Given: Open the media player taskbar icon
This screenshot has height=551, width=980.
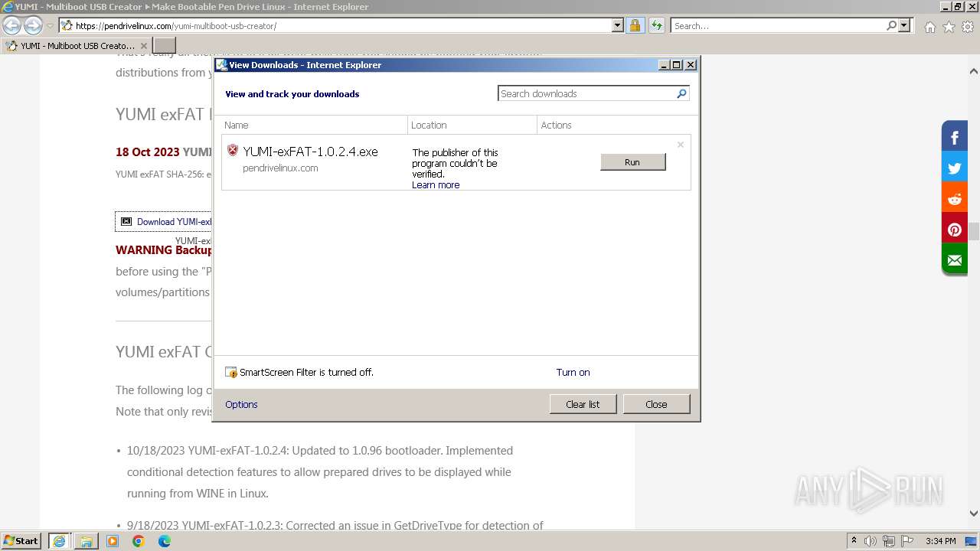Looking at the screenshot, I should pyautogui.click(x=113, y=541).
